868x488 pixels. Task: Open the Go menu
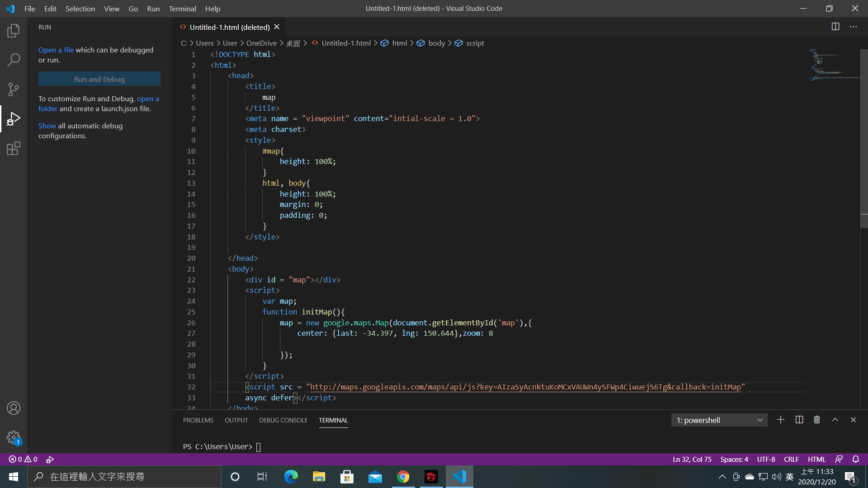pyautogui.click(x=133, y=9)
